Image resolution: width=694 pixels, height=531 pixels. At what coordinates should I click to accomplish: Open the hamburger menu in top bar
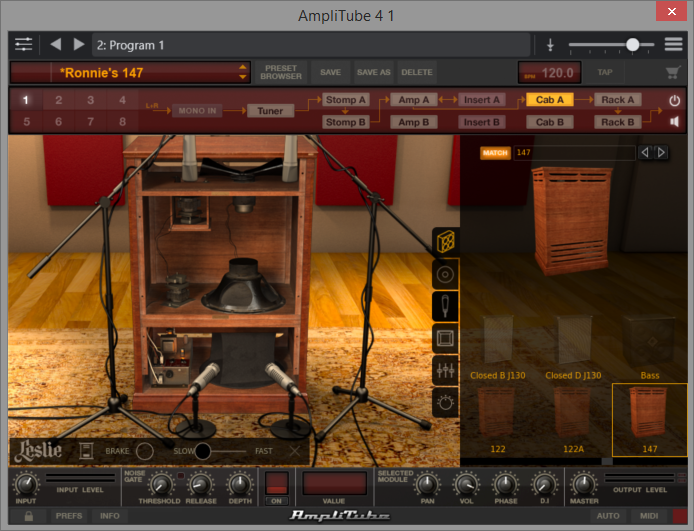pos(673,44)
